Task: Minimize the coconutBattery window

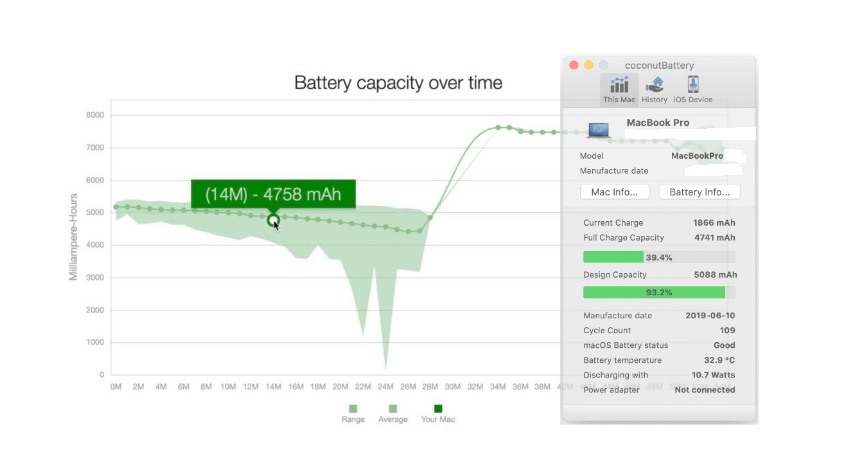Action: [x=588, y=65]
